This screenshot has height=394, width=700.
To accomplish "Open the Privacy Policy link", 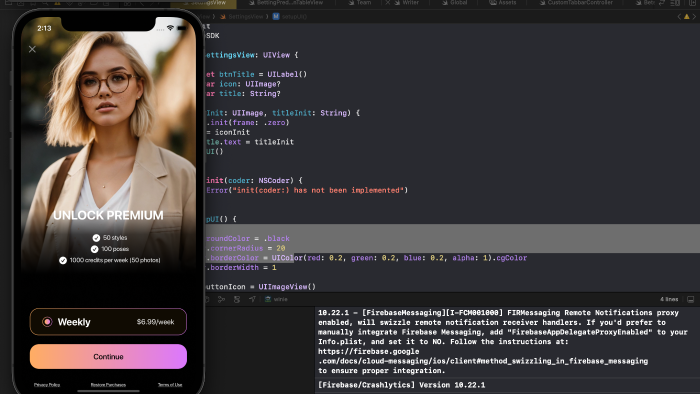I will pyautogui.click(x=47, y=385).
